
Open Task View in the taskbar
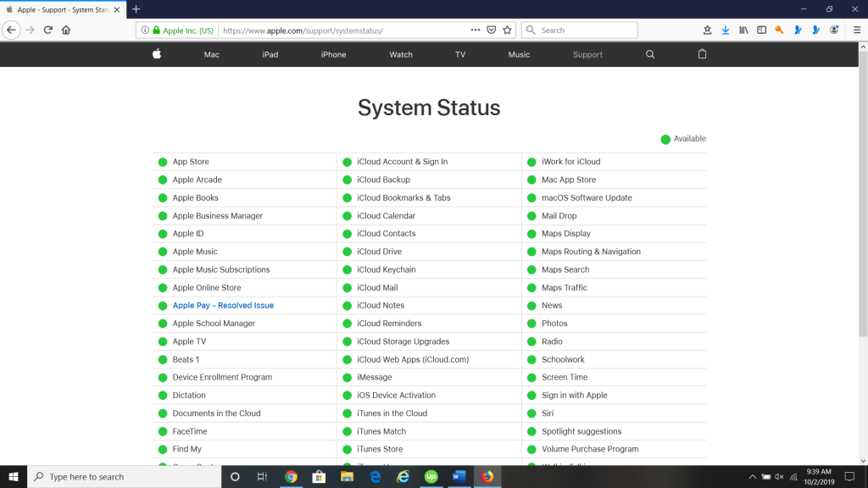coord(263,476)
